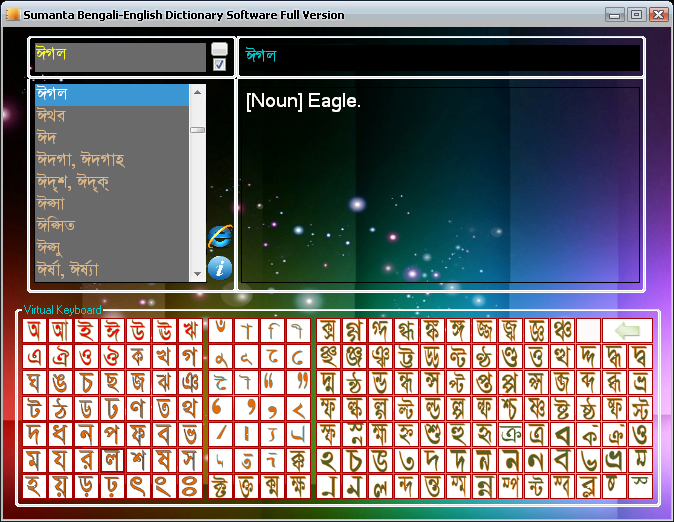Click the ৎ key on virtual keyboard
The height and width of the screenshot is (522, 674).
[x=138, y=486]
